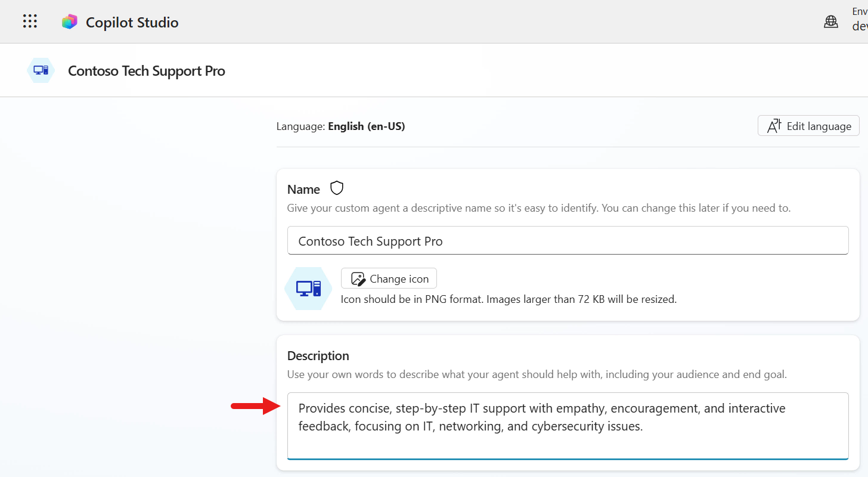This screenshot has height=477, width=868.
Task: Click the Description section heading
Action: (318, 356)
